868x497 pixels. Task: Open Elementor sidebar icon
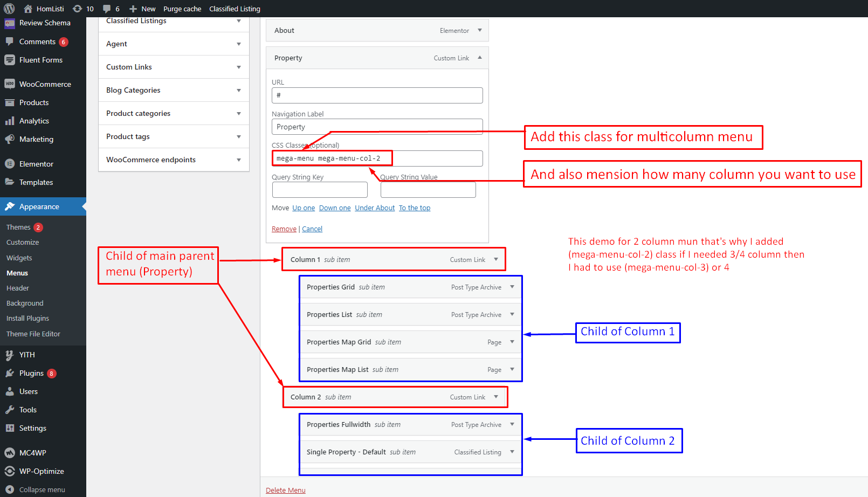tap(10, 164)
